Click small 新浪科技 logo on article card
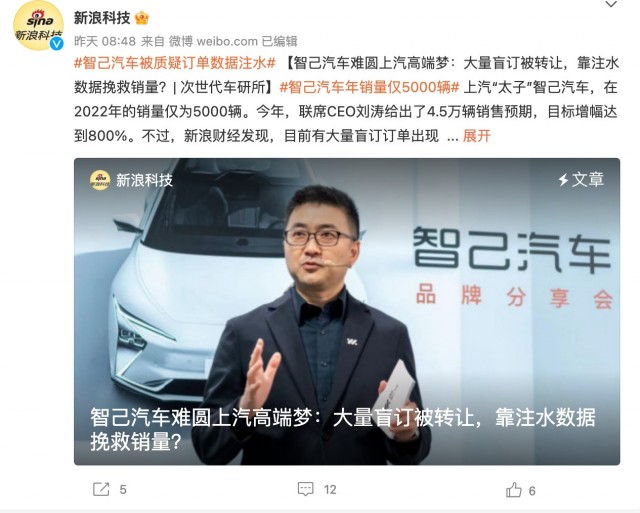The height and width of the screenshot is (513, 640). pos(100,180)
